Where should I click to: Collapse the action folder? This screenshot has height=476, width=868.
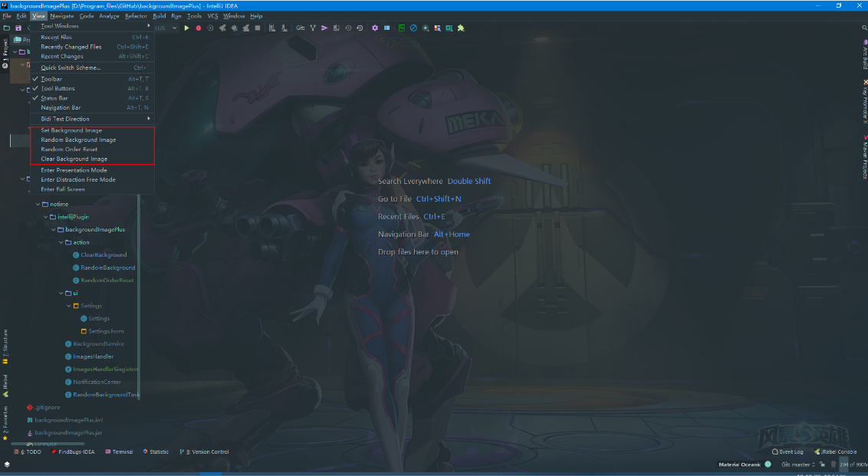(61, 242)
